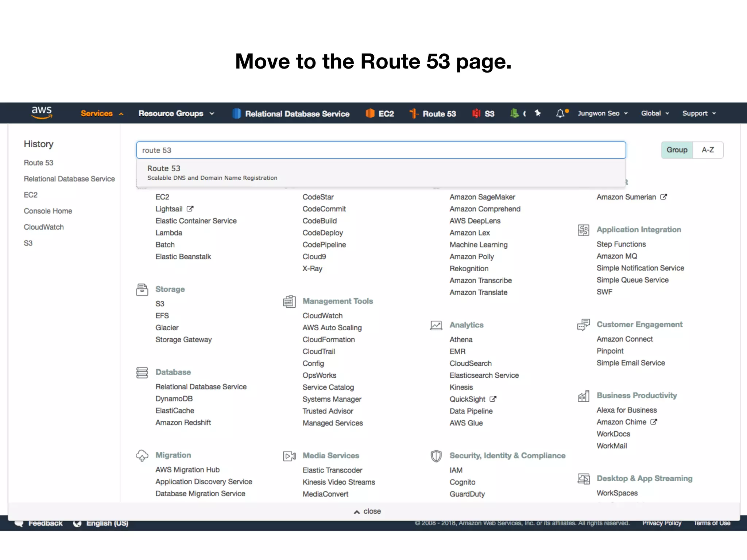Click the external link icon next to Amazon Sumerian

(663, 197)
